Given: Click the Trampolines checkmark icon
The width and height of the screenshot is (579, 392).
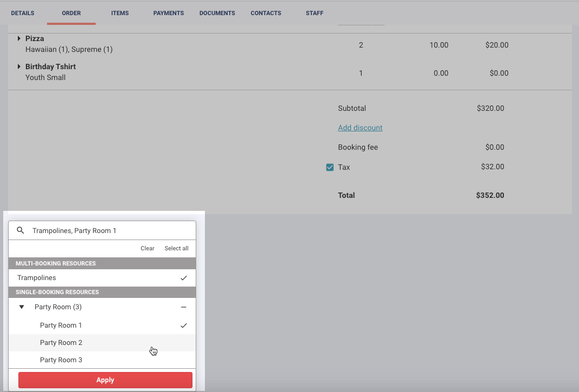Looking at the screenshot, I should click(183, 278).
